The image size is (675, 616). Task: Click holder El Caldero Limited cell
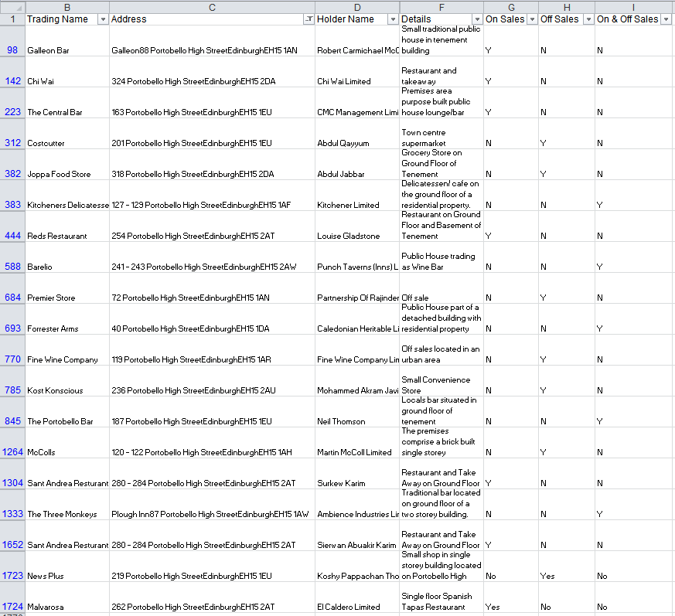357,597
